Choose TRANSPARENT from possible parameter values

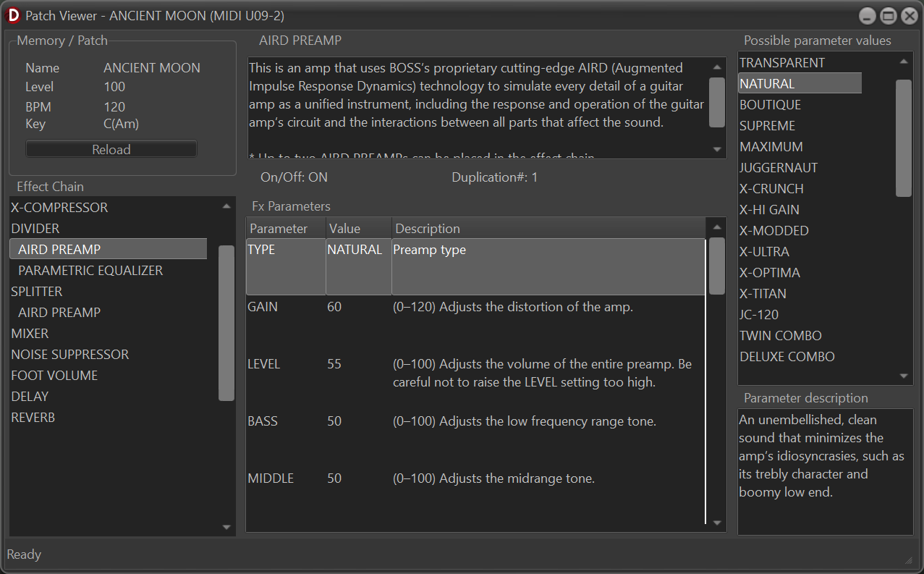click(x=781, y=63)
